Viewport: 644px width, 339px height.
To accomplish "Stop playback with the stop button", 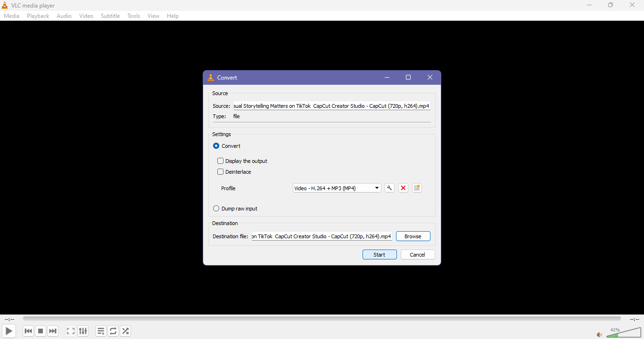I will click(41, 331).
